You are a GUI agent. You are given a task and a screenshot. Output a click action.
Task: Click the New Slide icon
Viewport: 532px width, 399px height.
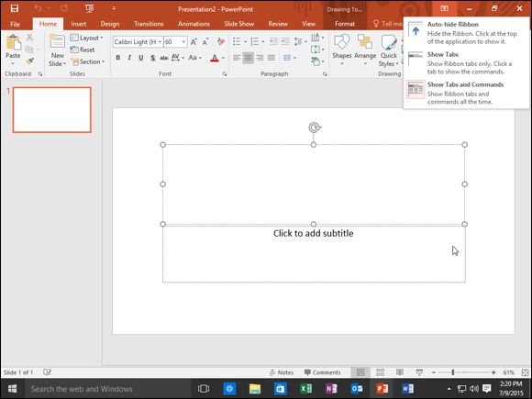coord(57,42)
